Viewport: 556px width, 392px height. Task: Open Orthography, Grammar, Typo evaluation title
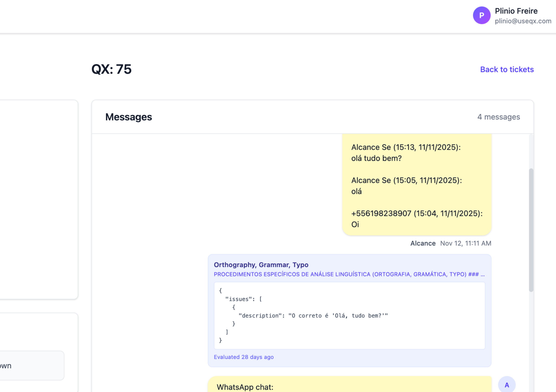click(261, 265)
